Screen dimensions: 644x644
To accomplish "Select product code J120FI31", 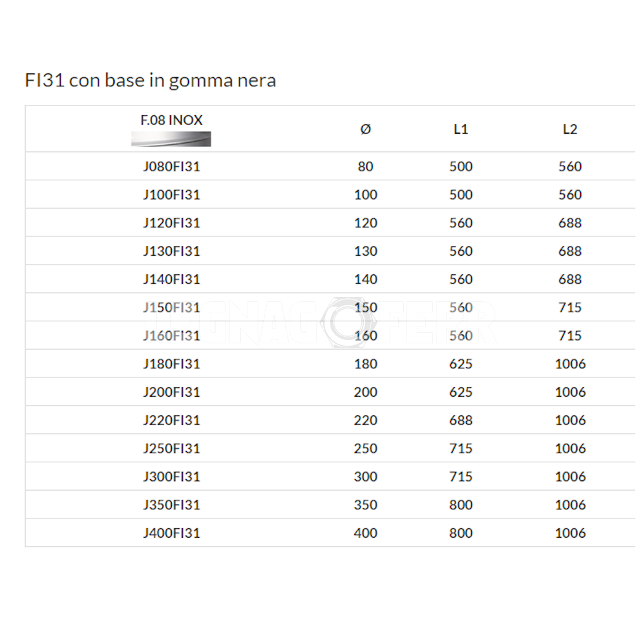I will (x=171, y=223).
